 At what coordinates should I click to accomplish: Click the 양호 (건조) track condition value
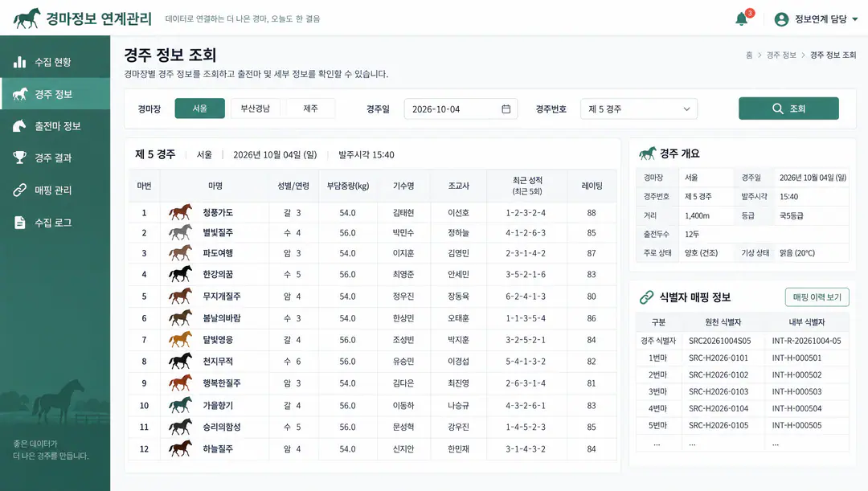(x=701, y=253)
